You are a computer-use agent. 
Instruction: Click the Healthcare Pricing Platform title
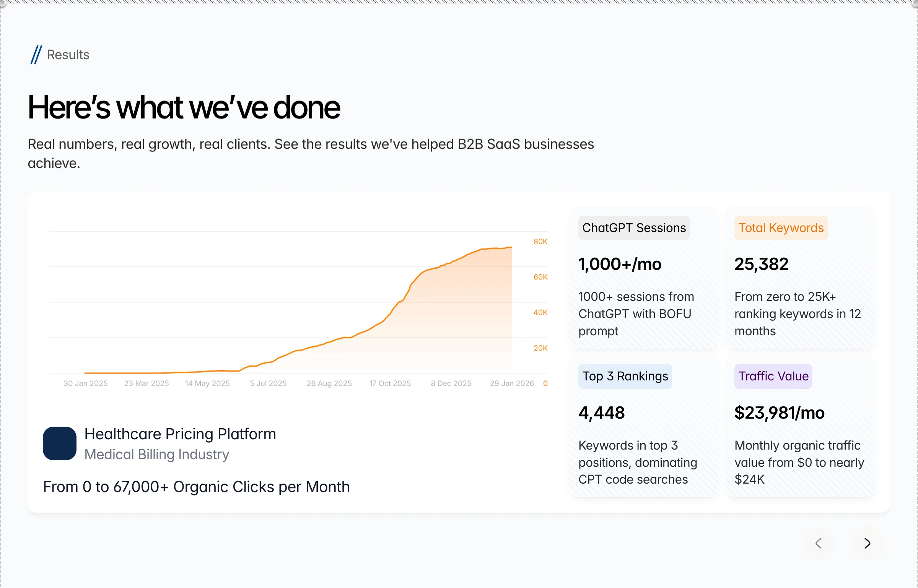pos(180,434)
